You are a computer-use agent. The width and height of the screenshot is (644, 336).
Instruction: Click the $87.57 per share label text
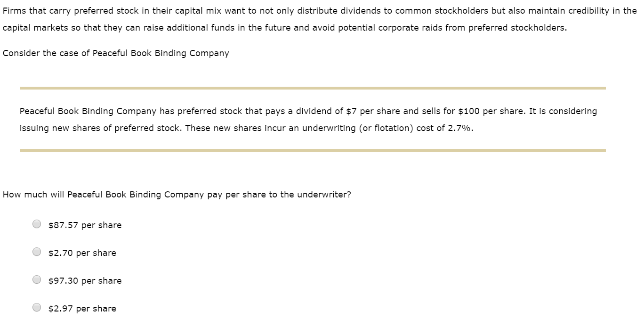point(85,225)
